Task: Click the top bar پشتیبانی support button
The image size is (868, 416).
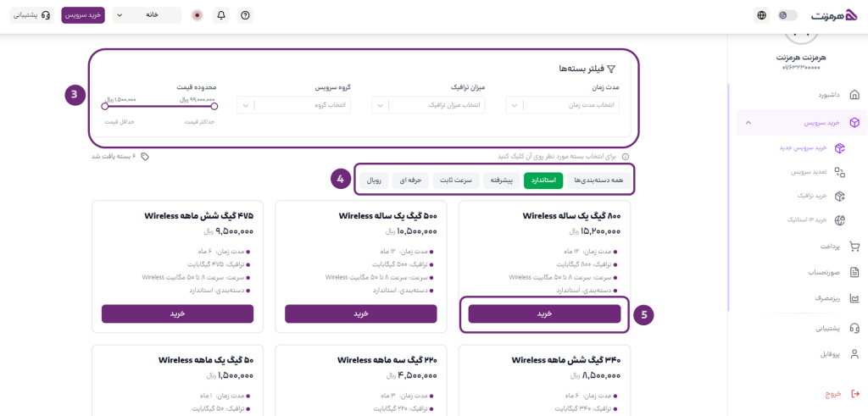Action: click(32, 15)
